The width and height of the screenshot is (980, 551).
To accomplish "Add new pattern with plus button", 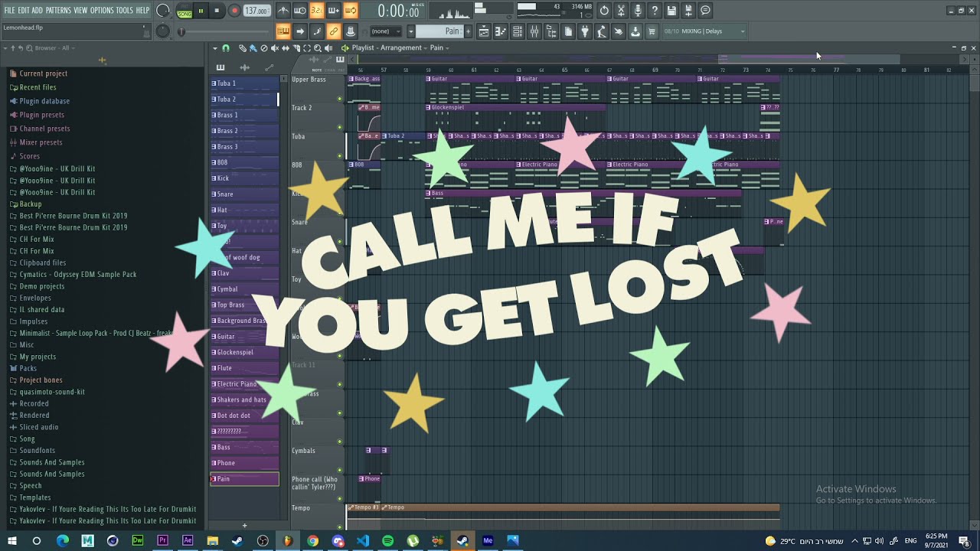I will pos(468,31).
